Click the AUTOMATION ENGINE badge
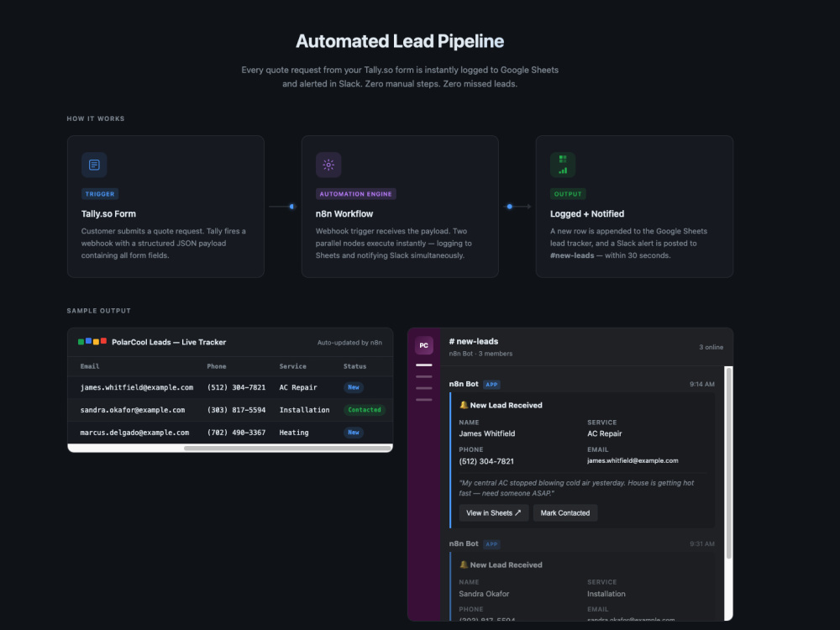This screenshot has width=840, height=630. [355, 194]
